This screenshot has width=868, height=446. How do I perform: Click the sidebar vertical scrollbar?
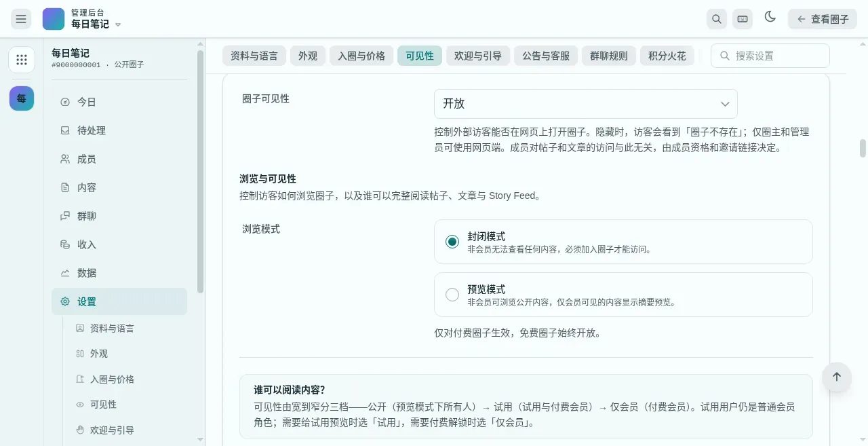[x=200, y=172]
